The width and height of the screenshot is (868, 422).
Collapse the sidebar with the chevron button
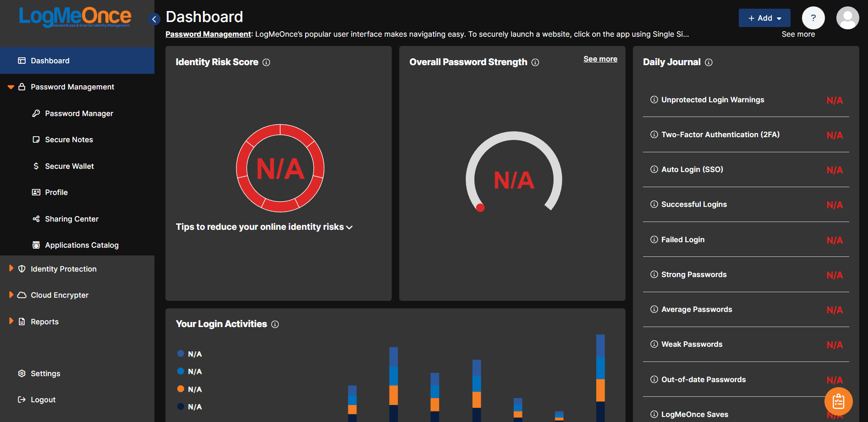coord(154,19)
